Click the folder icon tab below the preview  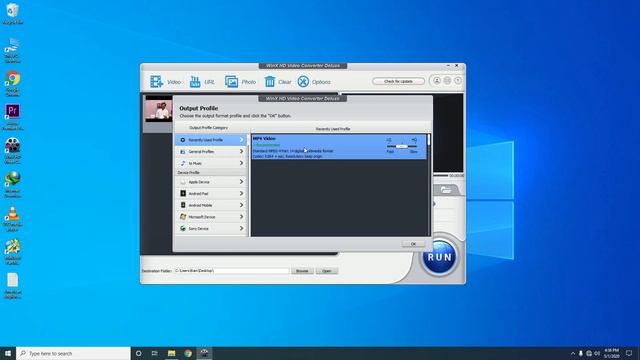(446, 190)
